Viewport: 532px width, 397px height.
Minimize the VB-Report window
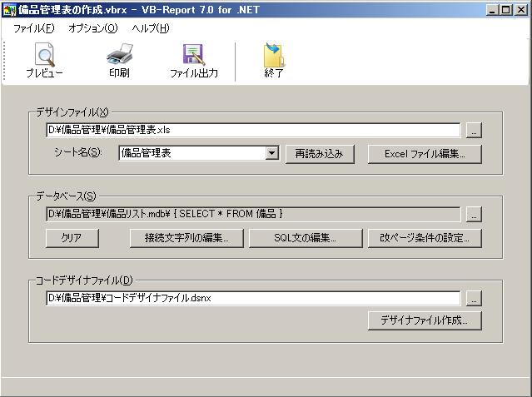pyautogui.click(x=491, y=10)
